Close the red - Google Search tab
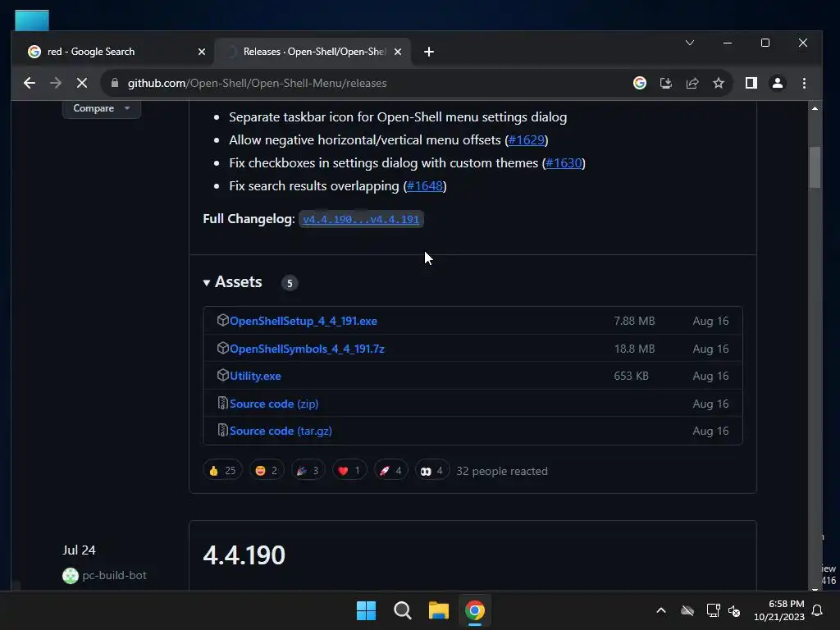Screen dimensions: 840x630 [202, 52]
